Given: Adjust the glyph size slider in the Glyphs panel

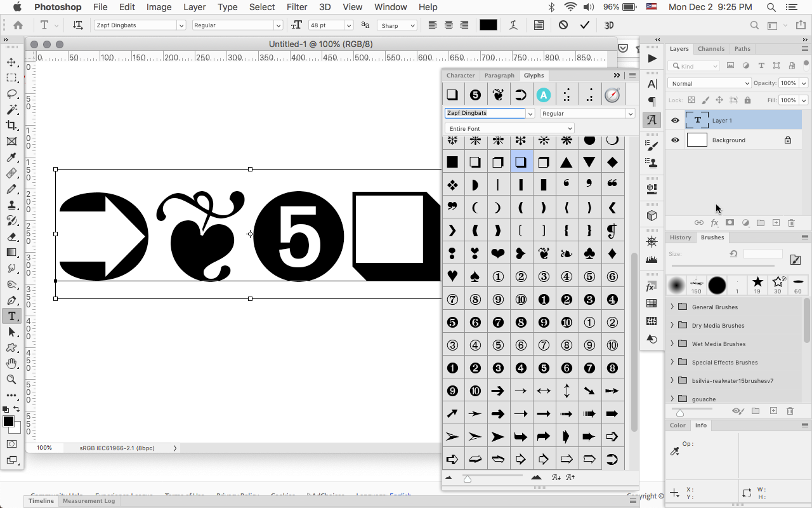Looking at the screenshot, I should (468, 478).
